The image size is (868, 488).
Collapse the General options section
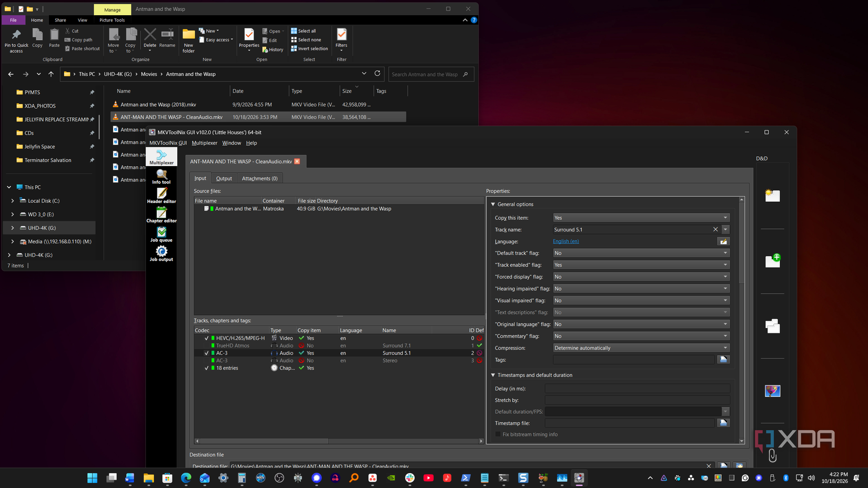[x=493, y=204]
